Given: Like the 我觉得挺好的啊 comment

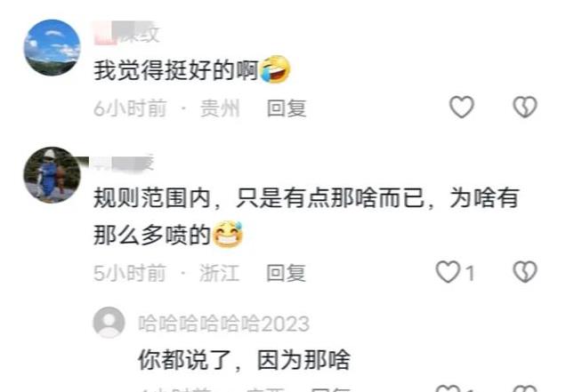Looking at the screenshot, I should coord(461,107).
